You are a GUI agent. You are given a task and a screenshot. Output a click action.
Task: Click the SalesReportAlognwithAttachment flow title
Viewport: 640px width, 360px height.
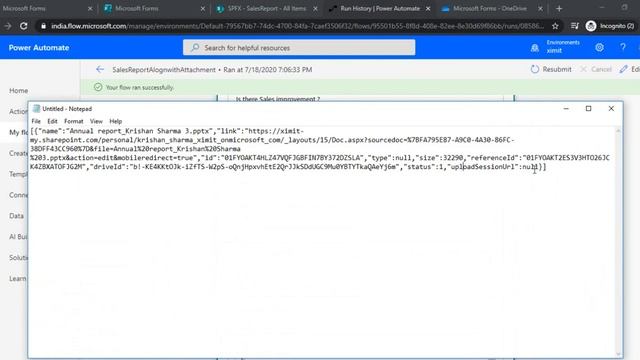[164, 70]
